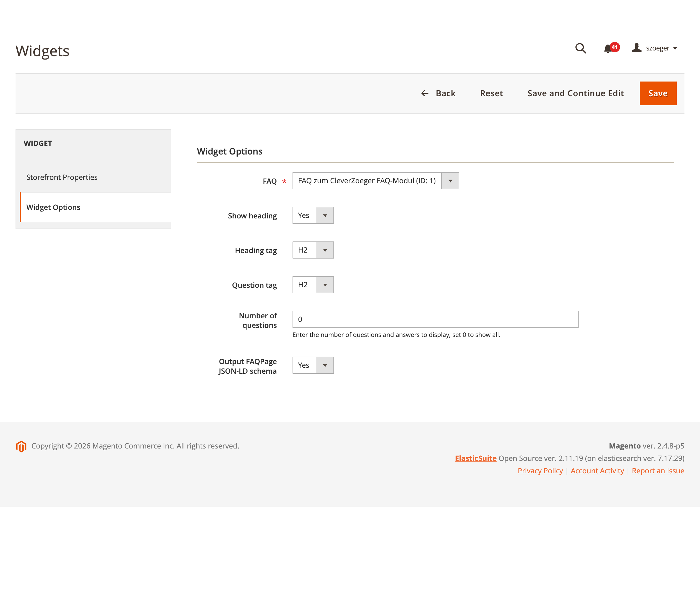Click the Heading tag label

(x=256, y=251)
